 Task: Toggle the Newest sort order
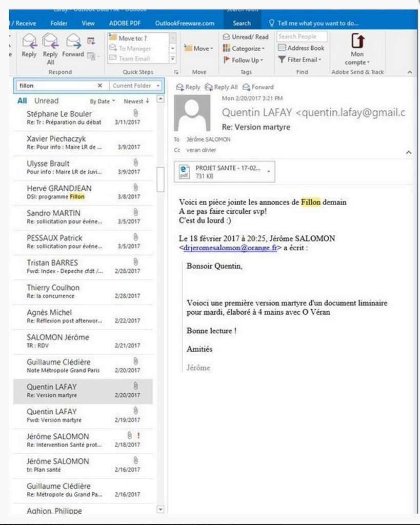point(136,101)
